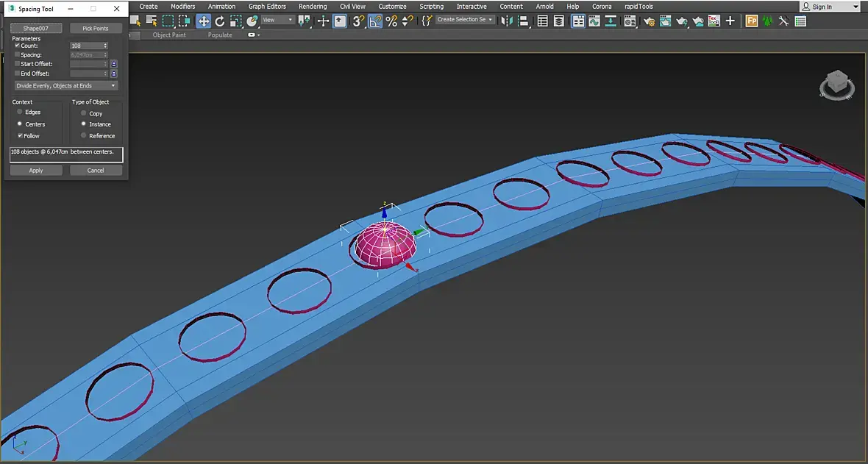Click the Mirror tool icon

[507, 21]
